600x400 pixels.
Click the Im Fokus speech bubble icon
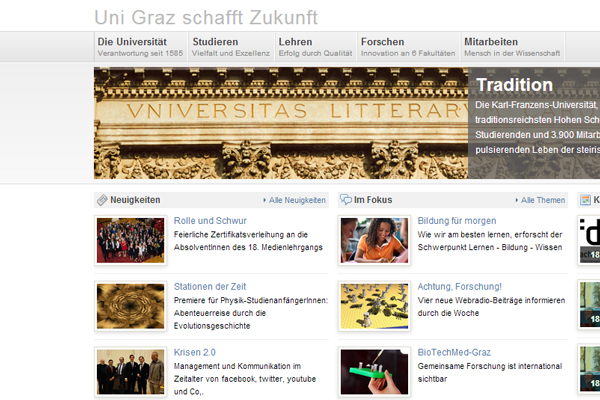pyautogui.click(x=345, y=200)
